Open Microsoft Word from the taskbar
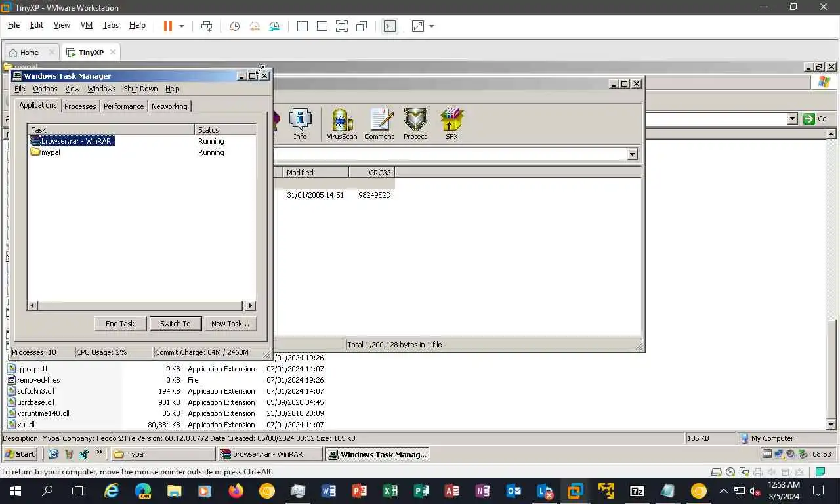This screenshot has height=504, width=840. [329, 490]
